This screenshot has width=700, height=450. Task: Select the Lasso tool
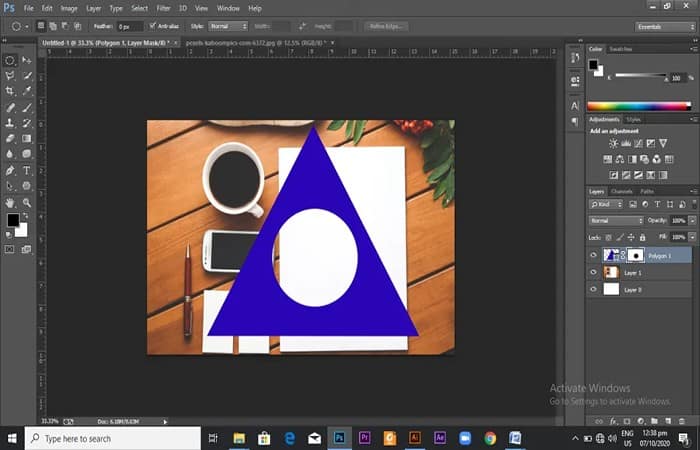(10, 75)
